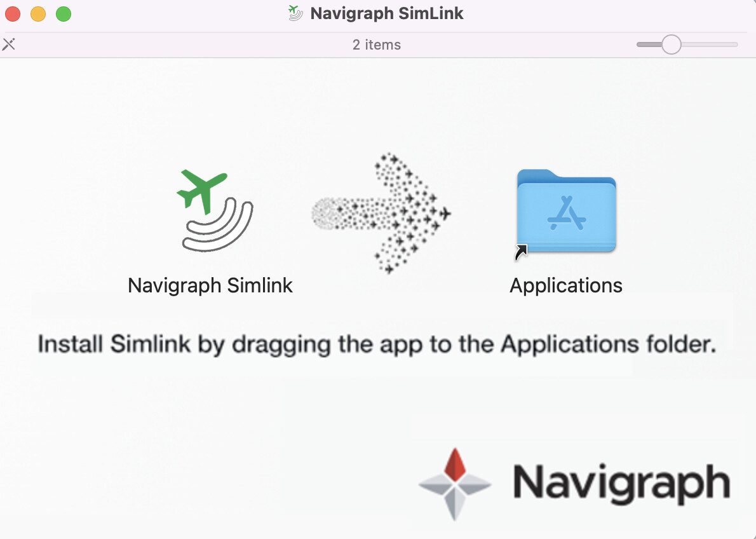Select the Navigraph compass-star logo
This screenshot has height=539, width=756.
pyautogui.click(x=455, y=484)
